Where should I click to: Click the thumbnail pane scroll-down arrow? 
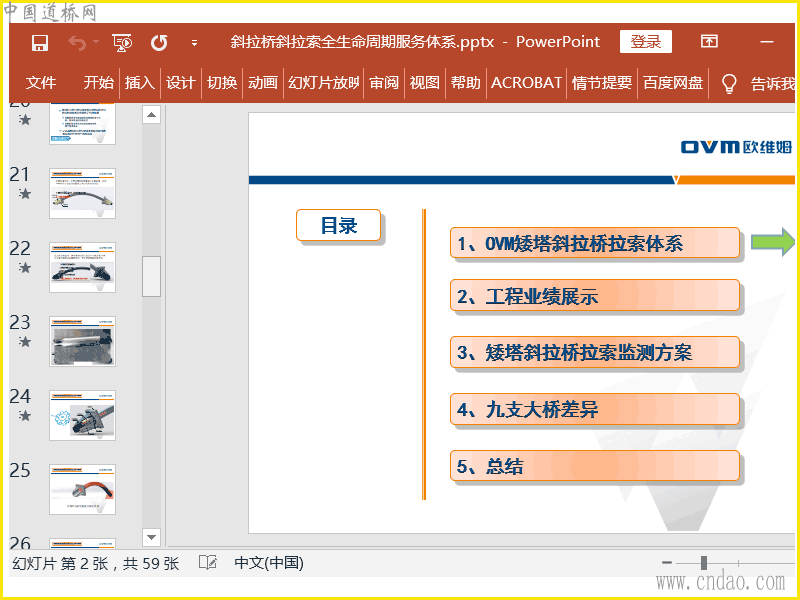152,537
